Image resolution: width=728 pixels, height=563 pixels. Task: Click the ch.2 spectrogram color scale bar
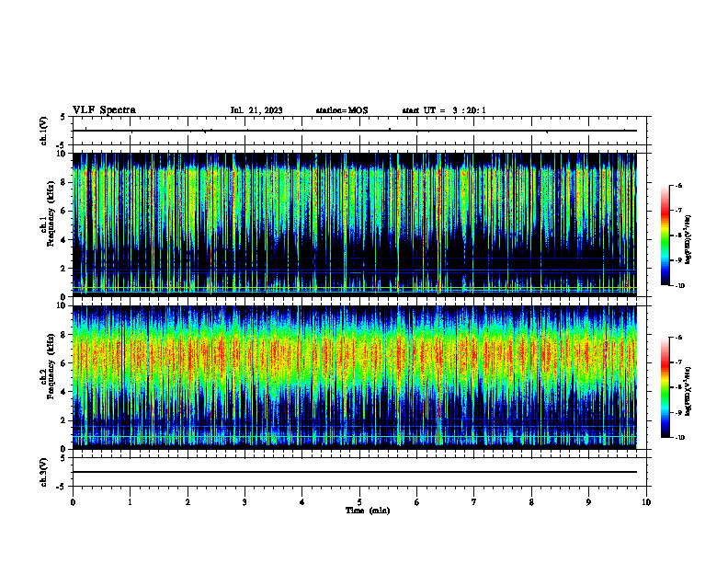[x=665, y=387]
